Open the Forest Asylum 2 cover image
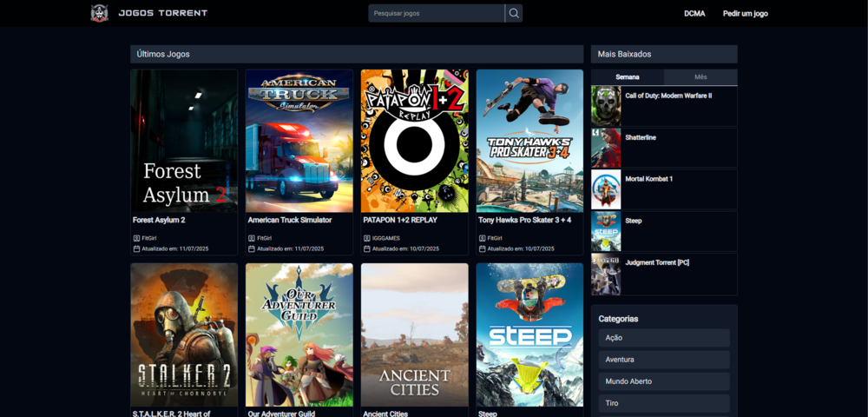 [x=184, y=142]
